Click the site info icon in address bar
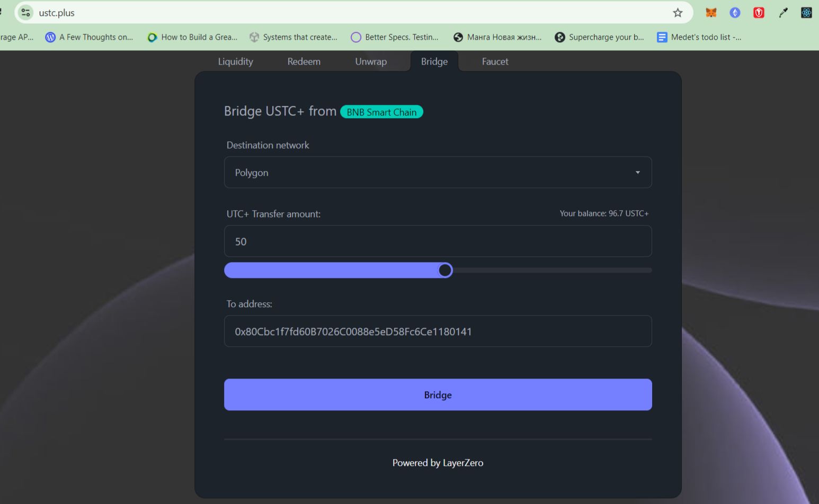Image resolution: width=819 pixels, height=504 pixels. pyautogui.click(x=25, y=13)
